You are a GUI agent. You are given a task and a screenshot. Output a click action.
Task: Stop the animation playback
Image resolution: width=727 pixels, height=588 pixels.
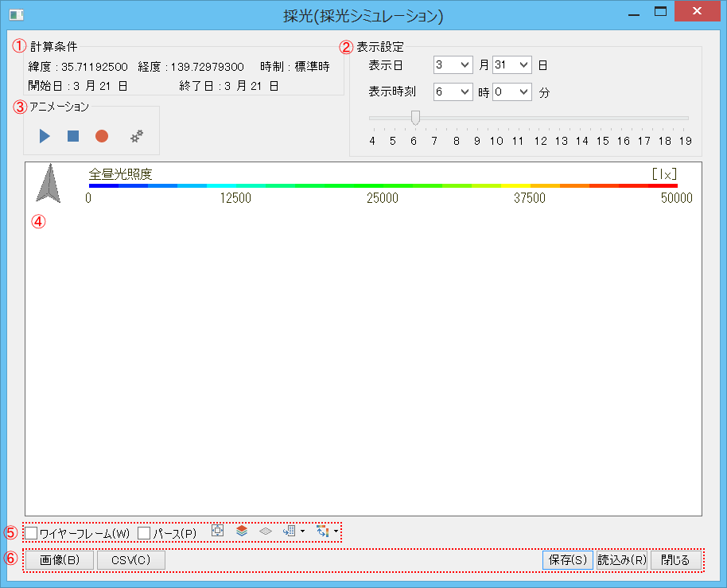tap(73, 136)
